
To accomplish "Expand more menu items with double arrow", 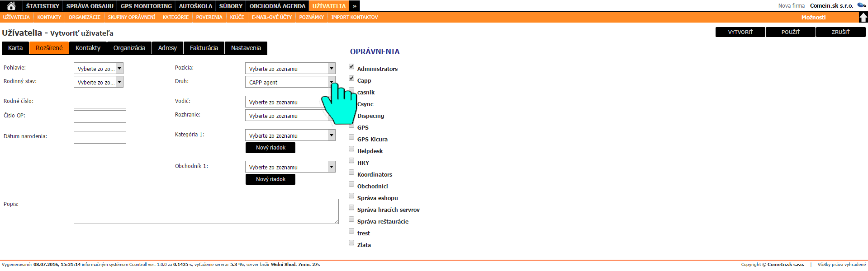I will coord(355,6).
